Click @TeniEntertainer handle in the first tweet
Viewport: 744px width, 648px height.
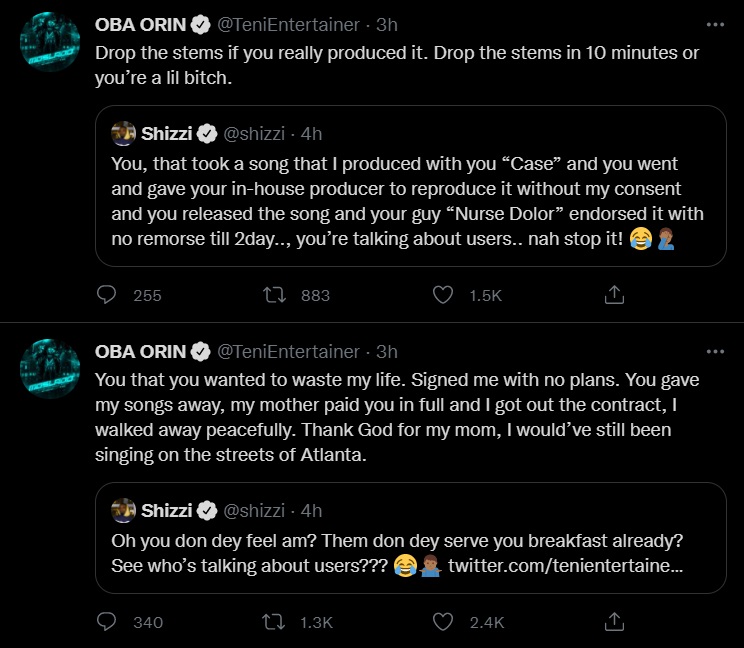[288, 23]
